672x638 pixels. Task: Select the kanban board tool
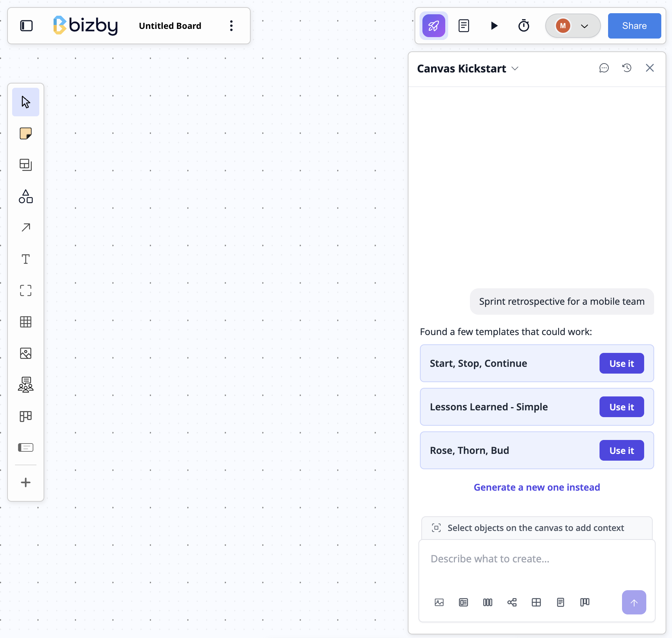tap(26, 416)
